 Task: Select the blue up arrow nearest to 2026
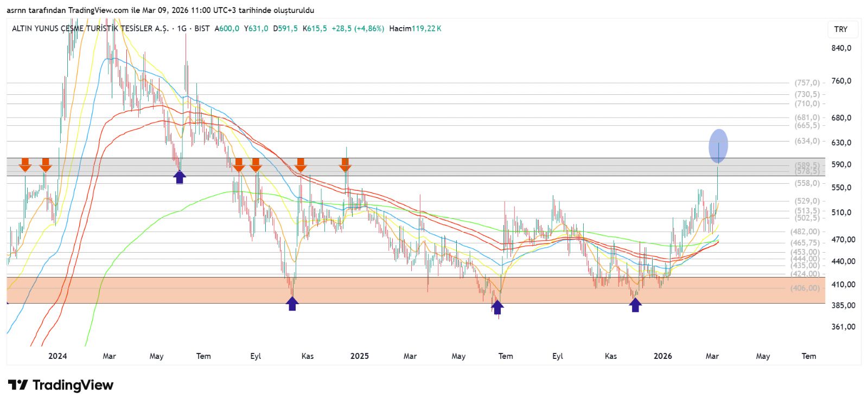635,305
